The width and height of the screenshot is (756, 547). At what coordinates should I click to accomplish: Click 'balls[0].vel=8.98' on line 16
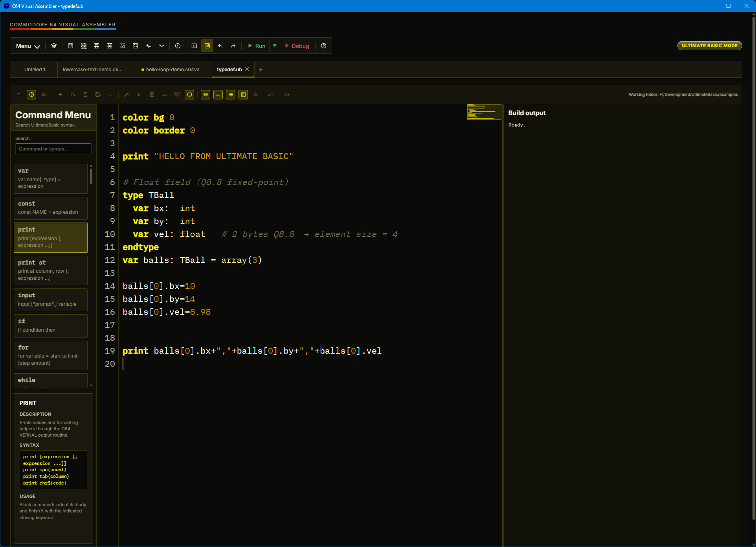pos(167,312)
